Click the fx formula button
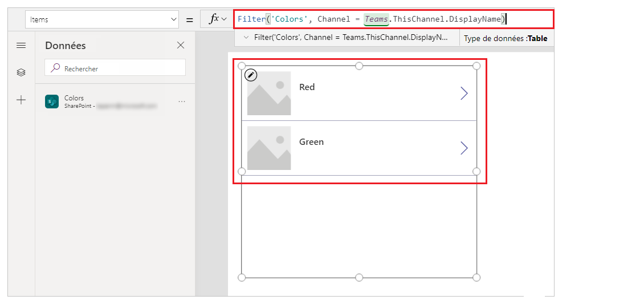This screenshot has width=644, height=304. [x=217, y=19]
